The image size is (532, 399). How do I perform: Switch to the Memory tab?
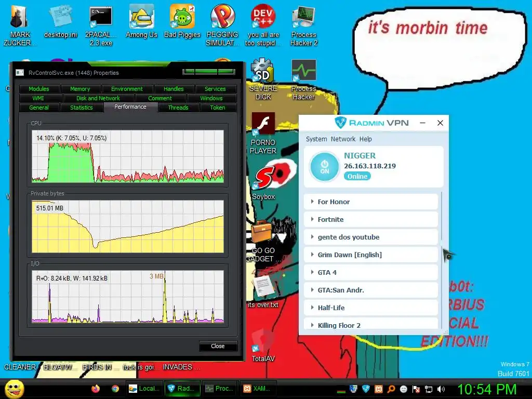[81, 89]
